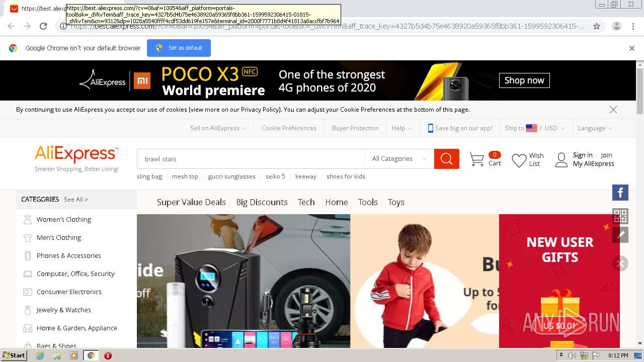Open the Facebook share icon

tap(620, 193)
